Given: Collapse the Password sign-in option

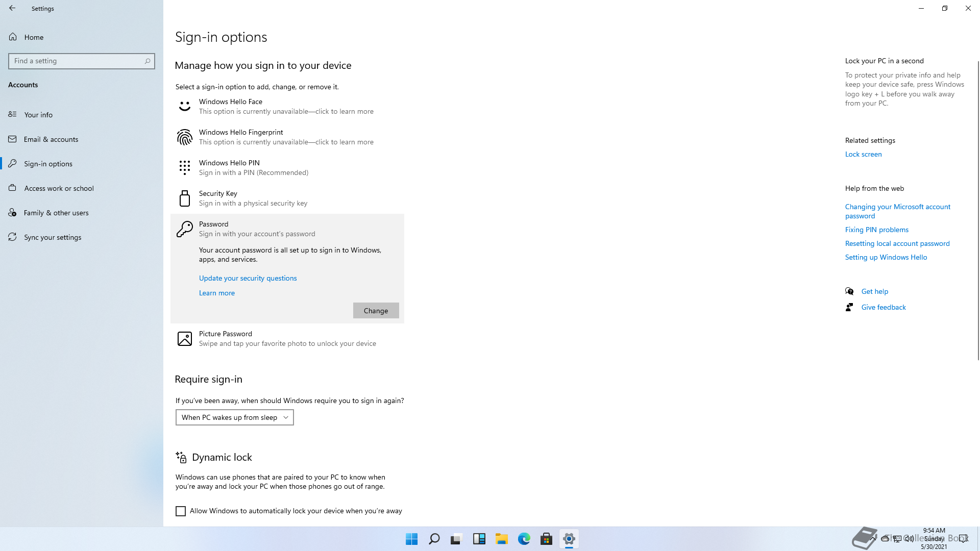Looking at the screenshot, I should point(287,229).
